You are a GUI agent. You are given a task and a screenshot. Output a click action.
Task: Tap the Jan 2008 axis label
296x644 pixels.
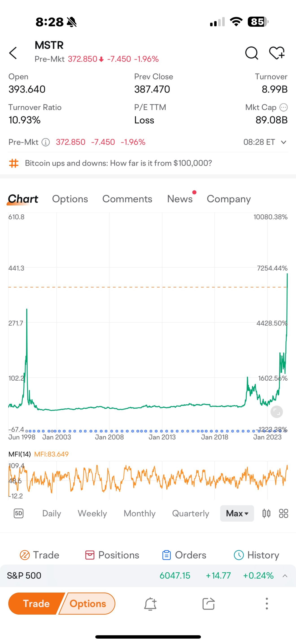click(109, 437)
